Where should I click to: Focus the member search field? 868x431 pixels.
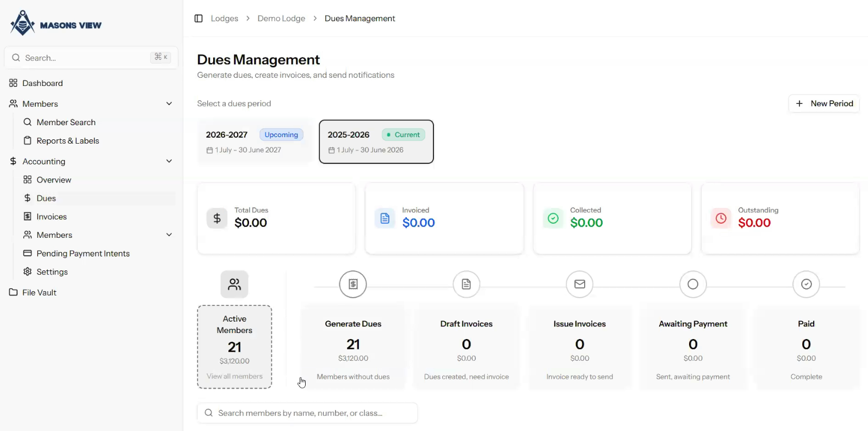[x=307, y=413]
